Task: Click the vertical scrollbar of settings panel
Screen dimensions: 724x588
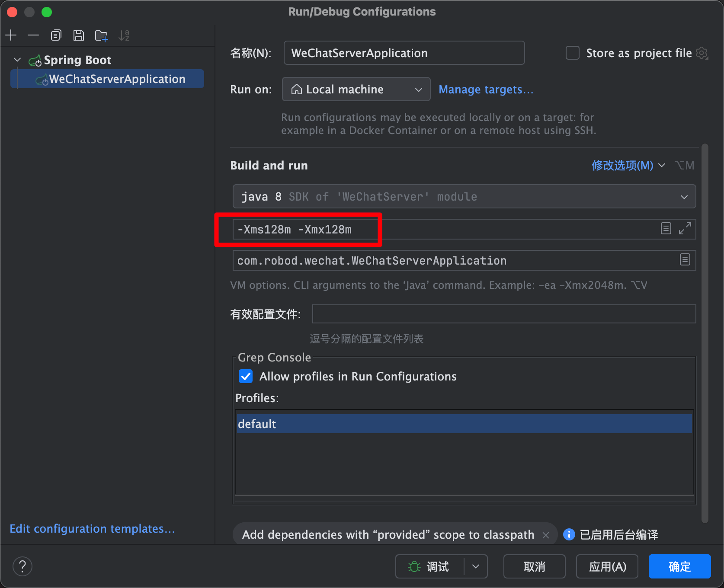Action: click(705, 333)
